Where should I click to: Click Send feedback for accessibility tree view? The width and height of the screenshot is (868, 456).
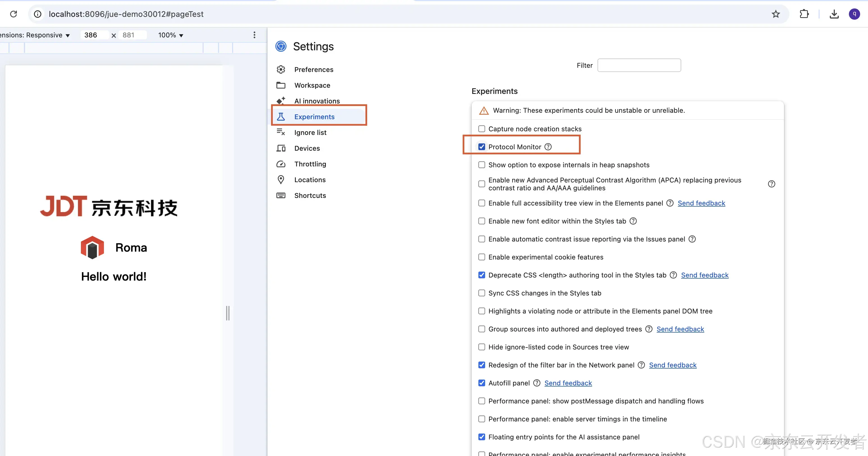point(701,203)
